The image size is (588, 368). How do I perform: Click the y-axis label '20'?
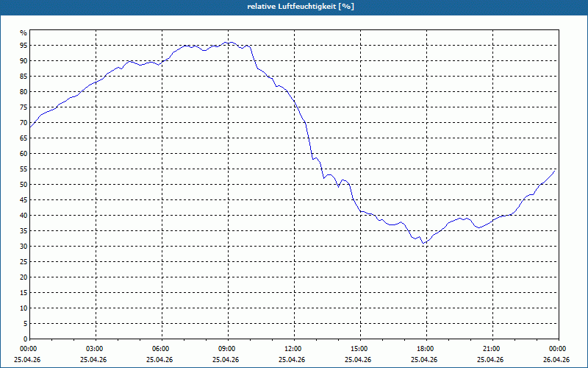coord(24,277)
